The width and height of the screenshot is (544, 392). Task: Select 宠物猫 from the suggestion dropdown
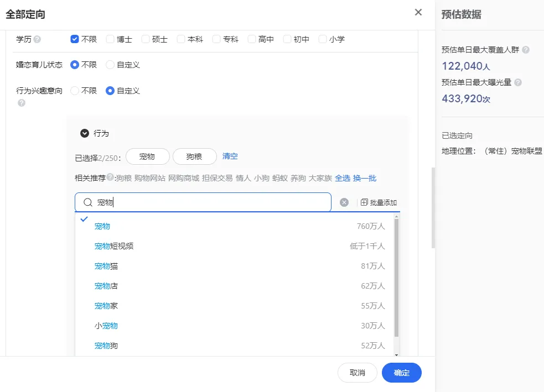(105, 265)
